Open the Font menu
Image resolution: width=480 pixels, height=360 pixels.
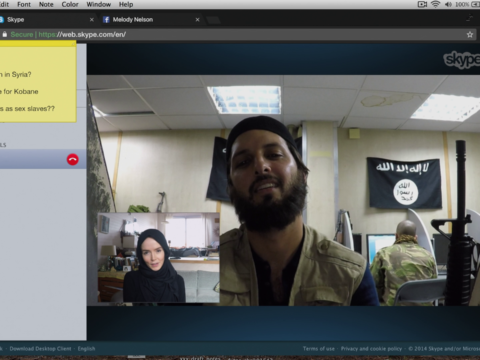coord(24,4)
